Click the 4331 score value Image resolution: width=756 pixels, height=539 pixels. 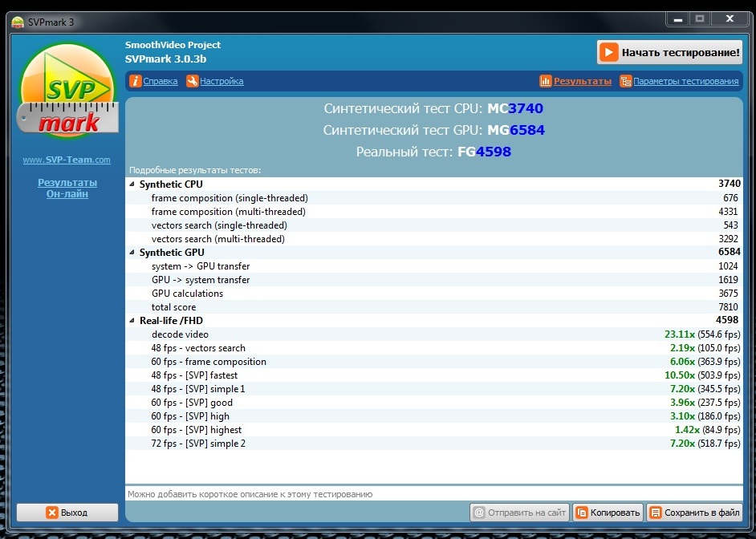coord(728,212)
